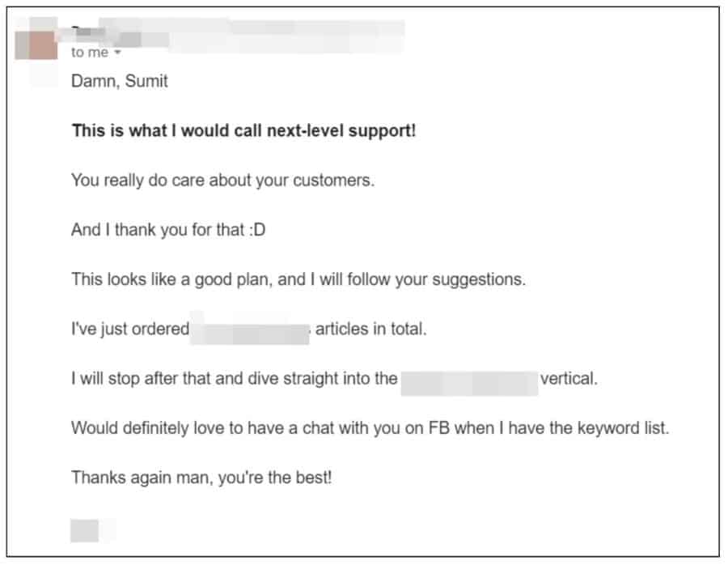This screenshot has height=565, width=728.
Task: Click the "FB" abbreviation in the chat sentence
Action: click(x=438, y=428)
